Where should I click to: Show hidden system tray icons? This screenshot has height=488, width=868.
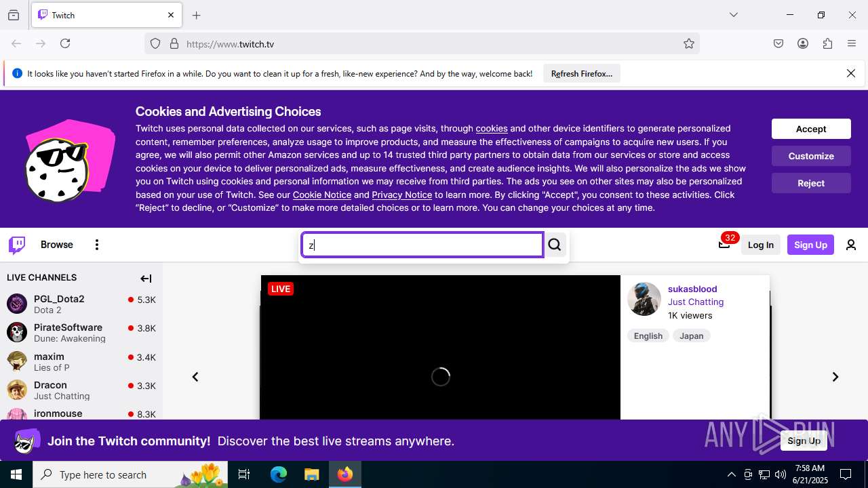point(731,474)
